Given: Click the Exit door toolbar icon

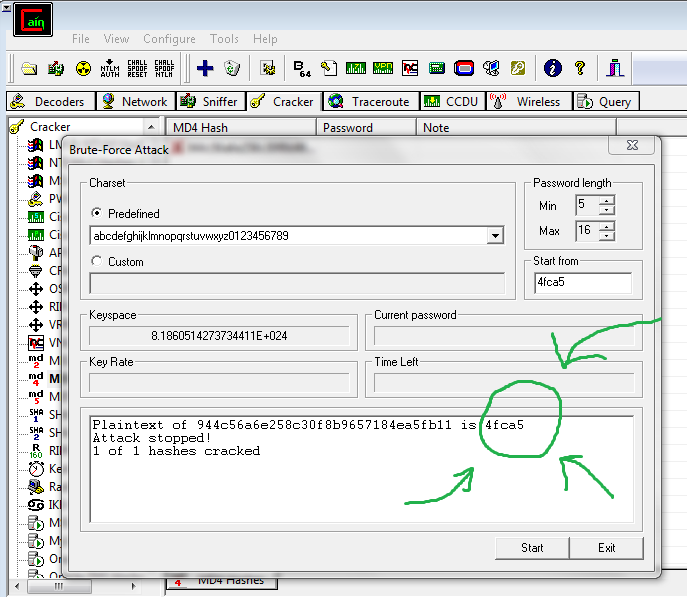Looking at the screenshot, I should [615, 68].
